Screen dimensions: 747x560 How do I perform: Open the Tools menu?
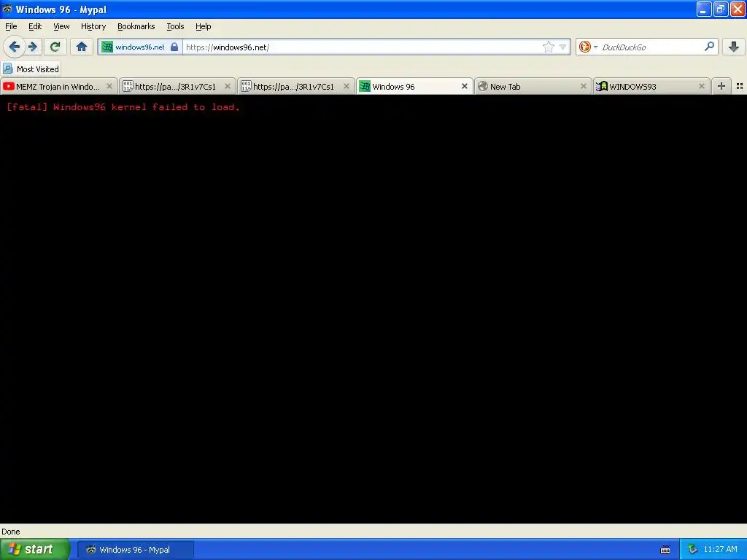(x=175, y=27)
